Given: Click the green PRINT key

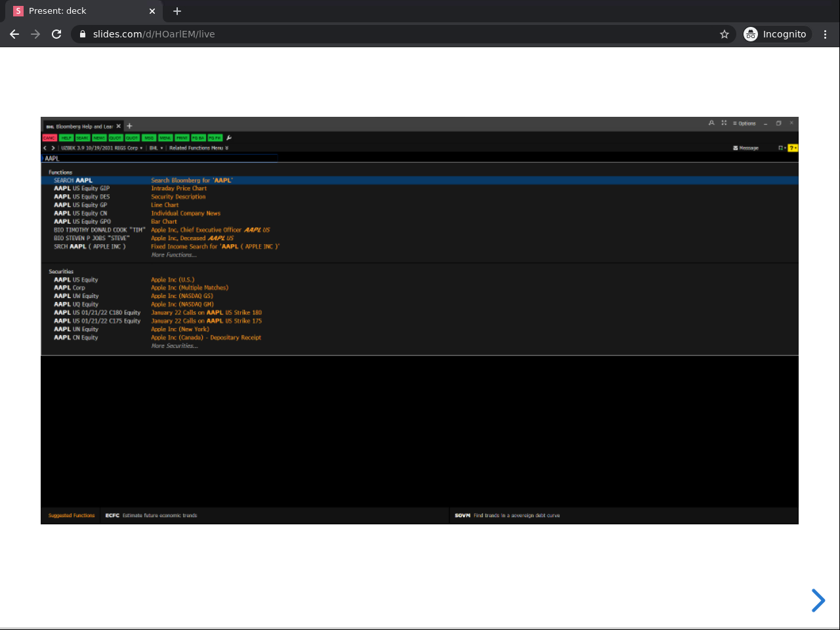Looking at the screenshot, I should [x=182, y=138].
